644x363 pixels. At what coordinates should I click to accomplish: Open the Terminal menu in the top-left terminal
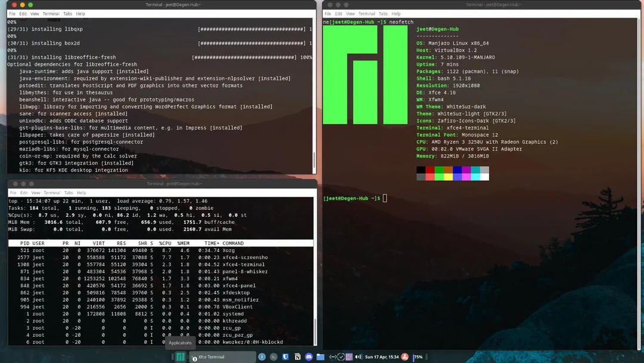tap(50, 13)
